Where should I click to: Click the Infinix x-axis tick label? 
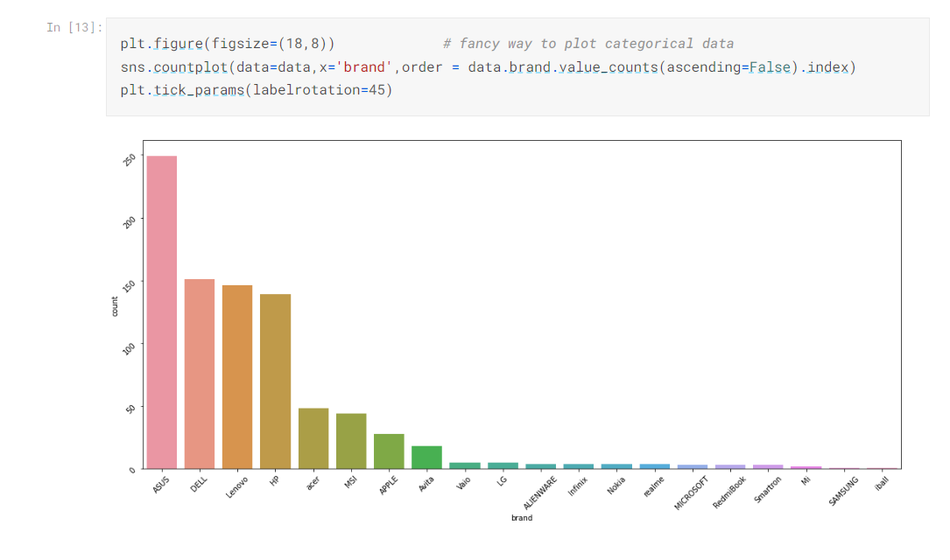[x=577, y=486]
